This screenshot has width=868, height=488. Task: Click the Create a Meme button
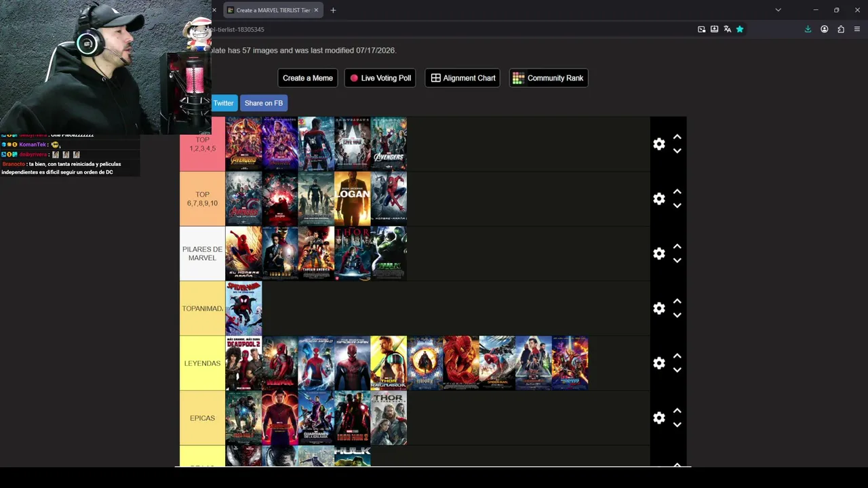pyautogui.click(x=308, y=78)
